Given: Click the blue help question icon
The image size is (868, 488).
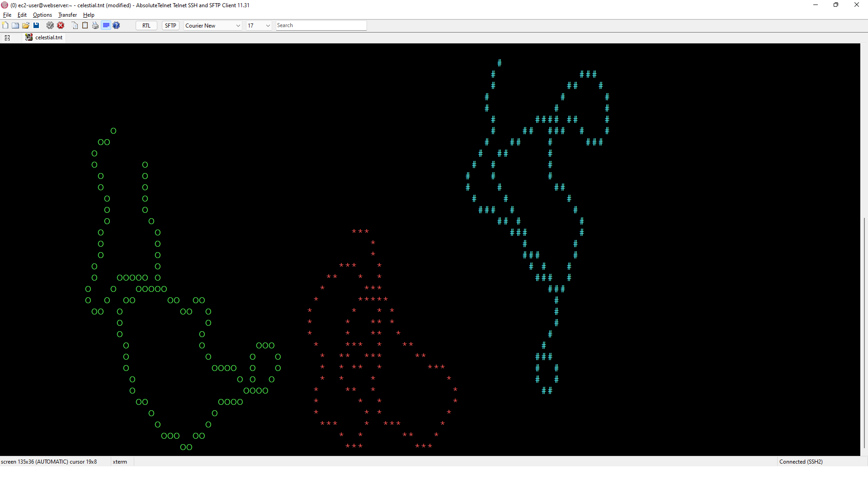Looking at the screenshot, I should (x=116, y=25).
